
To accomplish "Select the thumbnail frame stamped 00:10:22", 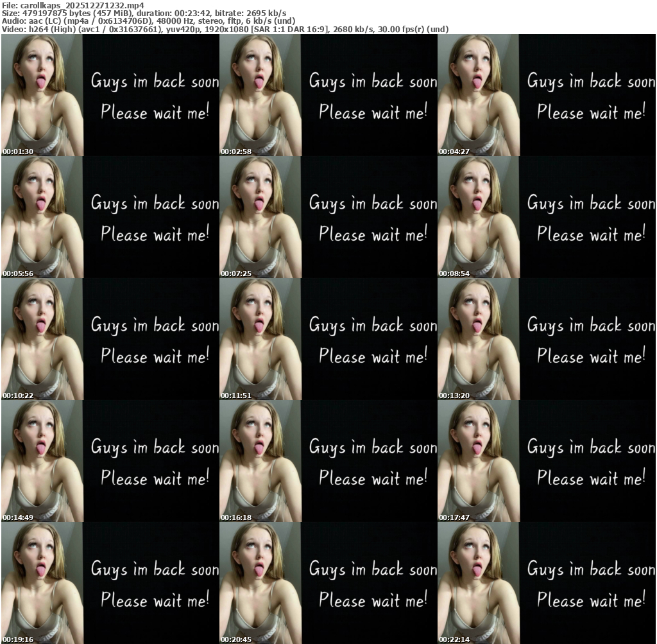I will click(110, 339).
